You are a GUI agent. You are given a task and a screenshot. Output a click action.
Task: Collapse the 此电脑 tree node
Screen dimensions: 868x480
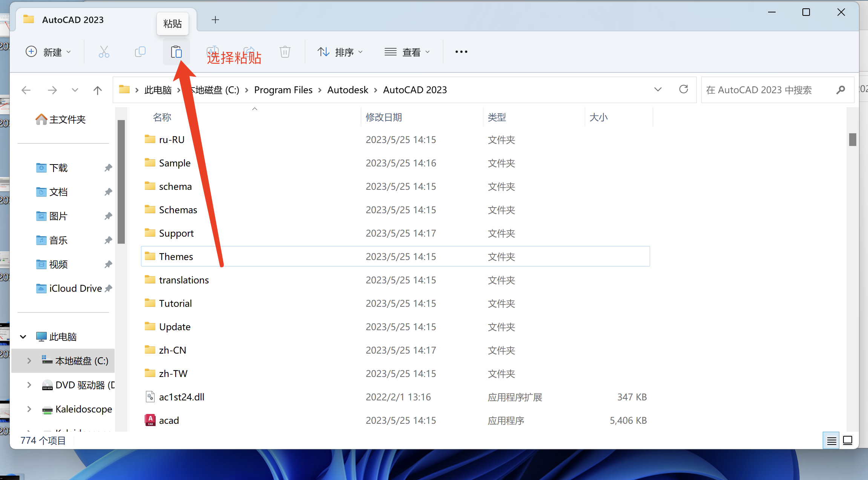[23, 337]
